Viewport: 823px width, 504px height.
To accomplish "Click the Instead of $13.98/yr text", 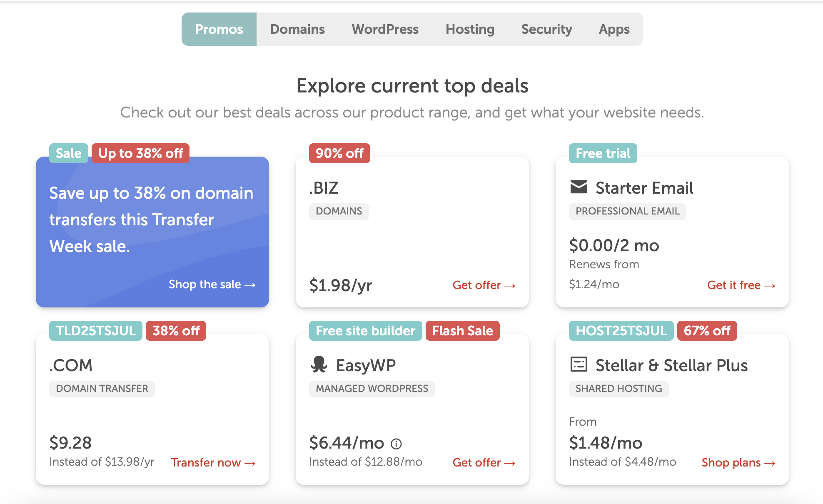I will [x=102, y=462].
